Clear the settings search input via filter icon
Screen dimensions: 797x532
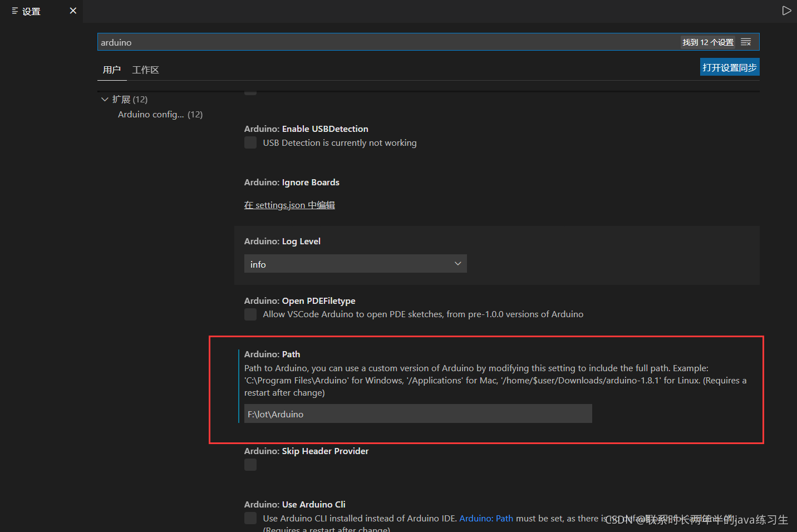click(746, 42)
